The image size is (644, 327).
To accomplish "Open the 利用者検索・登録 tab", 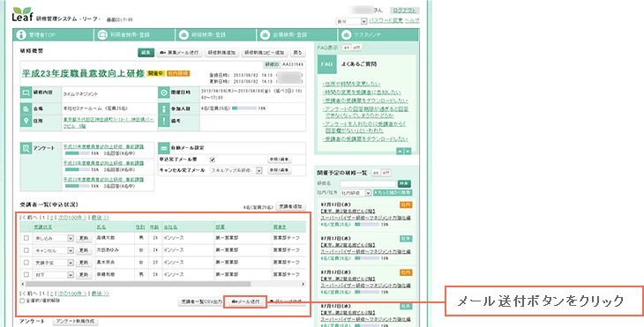I will [x=135, y=35].
